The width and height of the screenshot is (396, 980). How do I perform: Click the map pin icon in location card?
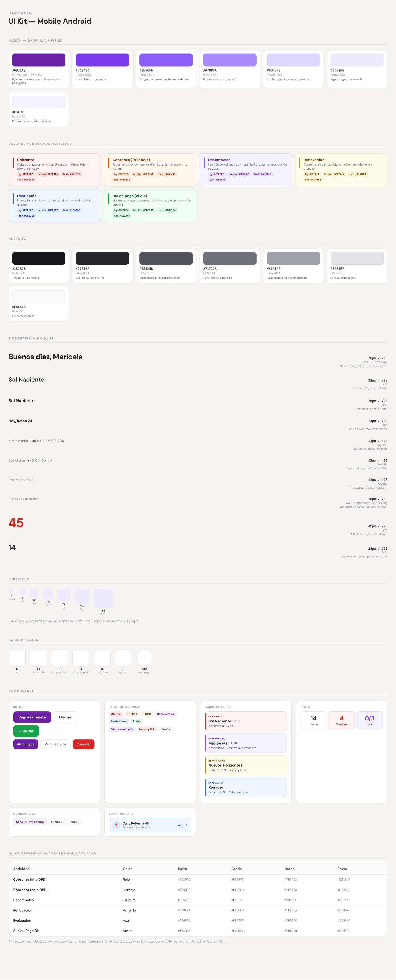116,825
